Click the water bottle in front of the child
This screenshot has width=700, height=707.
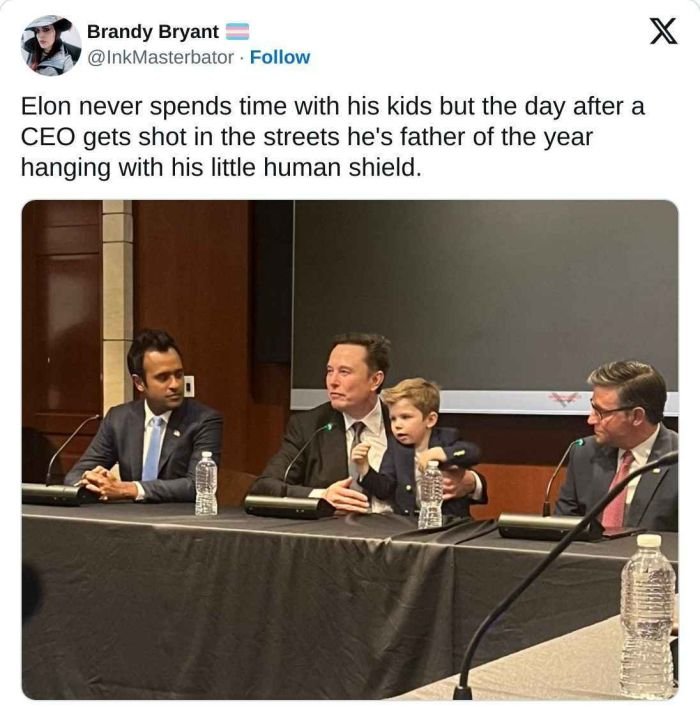point(431,493)
